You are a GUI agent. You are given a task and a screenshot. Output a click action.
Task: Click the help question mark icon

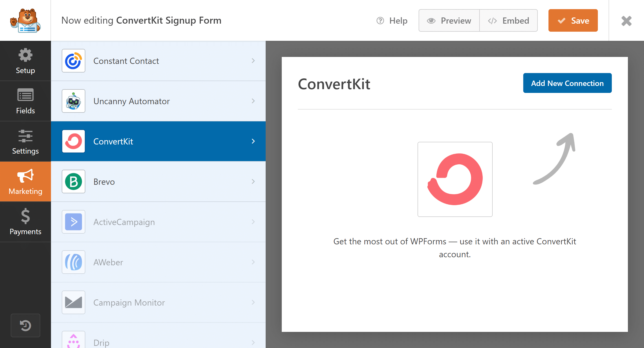[x=380, y=21]
